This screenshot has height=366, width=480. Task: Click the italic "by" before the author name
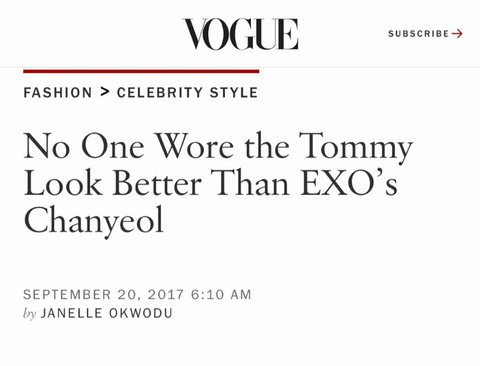point(30,314)
